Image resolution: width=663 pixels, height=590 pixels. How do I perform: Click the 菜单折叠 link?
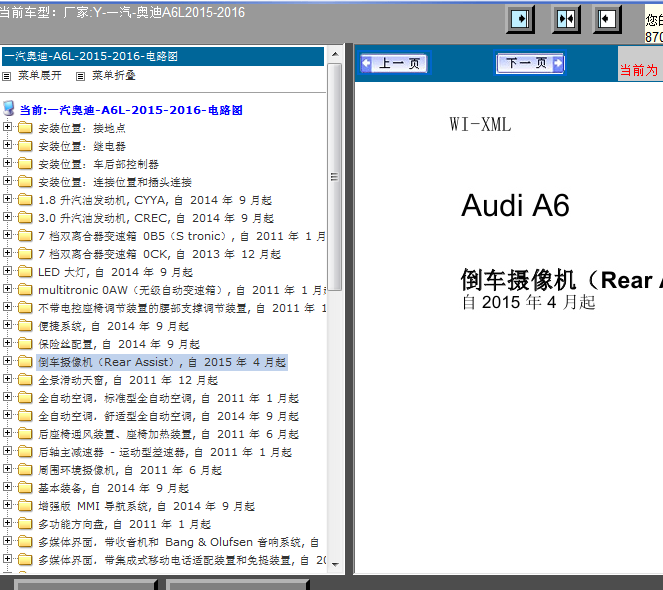pyautogui.click(x=114, y=76)
